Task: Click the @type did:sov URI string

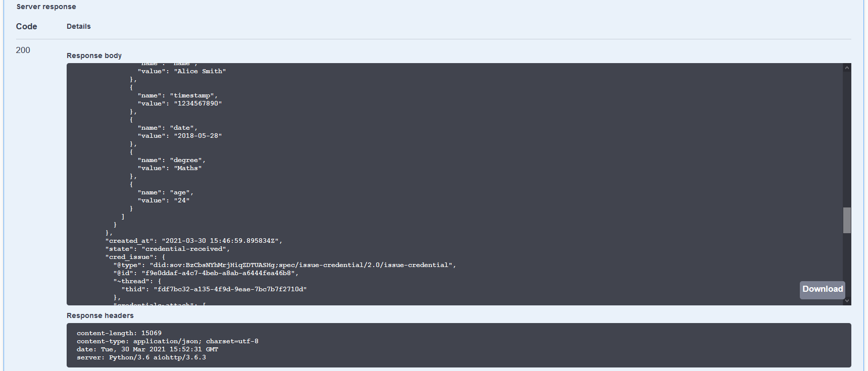Action: coord(302,265)
